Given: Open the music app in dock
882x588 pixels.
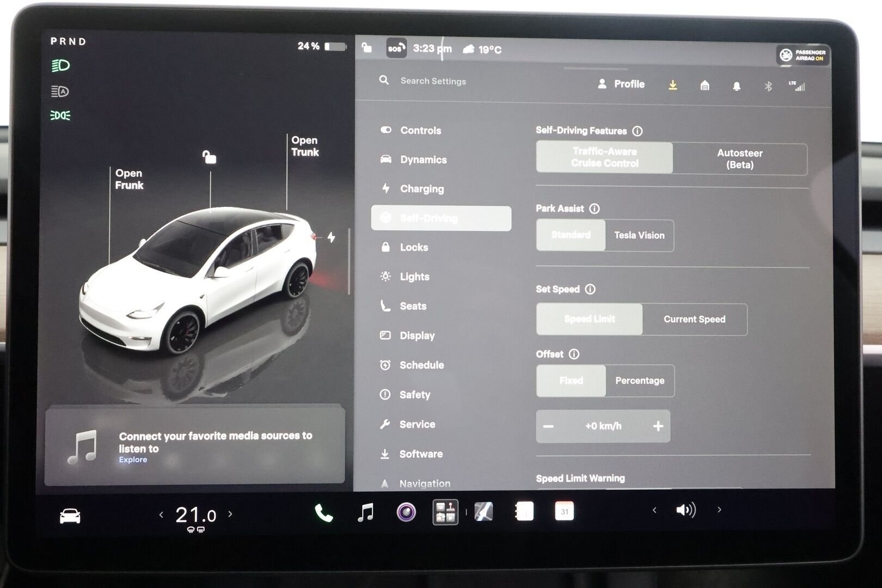Looking at the screenshot, I should point(365,512).
